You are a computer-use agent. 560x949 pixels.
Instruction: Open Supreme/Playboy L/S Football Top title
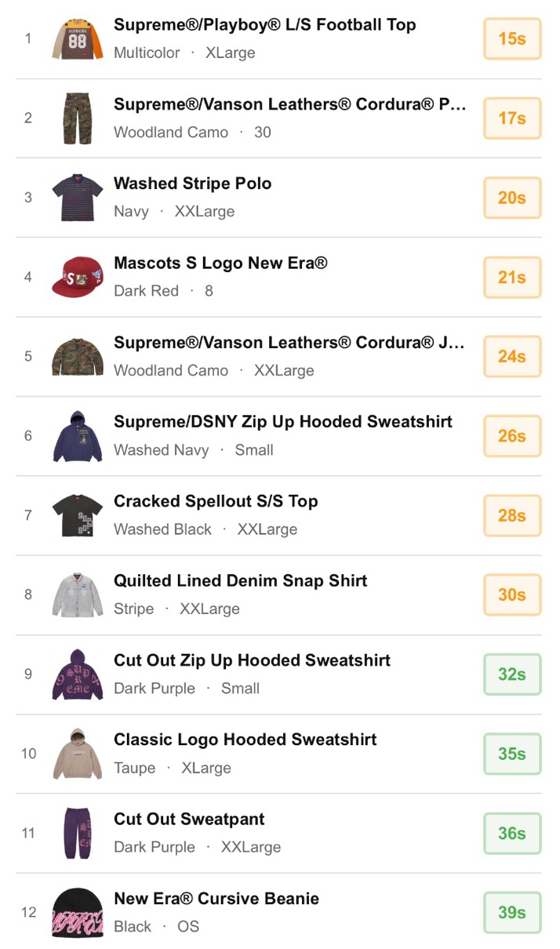(264, 25)
